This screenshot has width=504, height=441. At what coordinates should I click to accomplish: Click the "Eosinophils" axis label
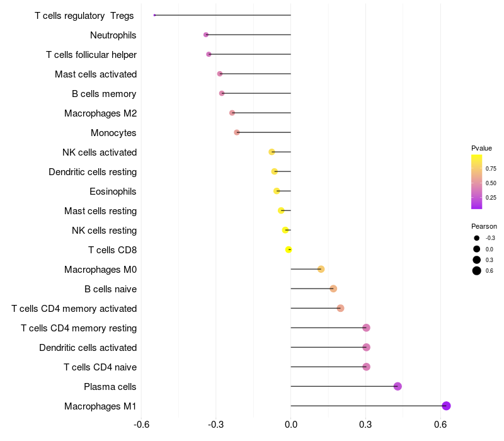(x=113, y=192)
